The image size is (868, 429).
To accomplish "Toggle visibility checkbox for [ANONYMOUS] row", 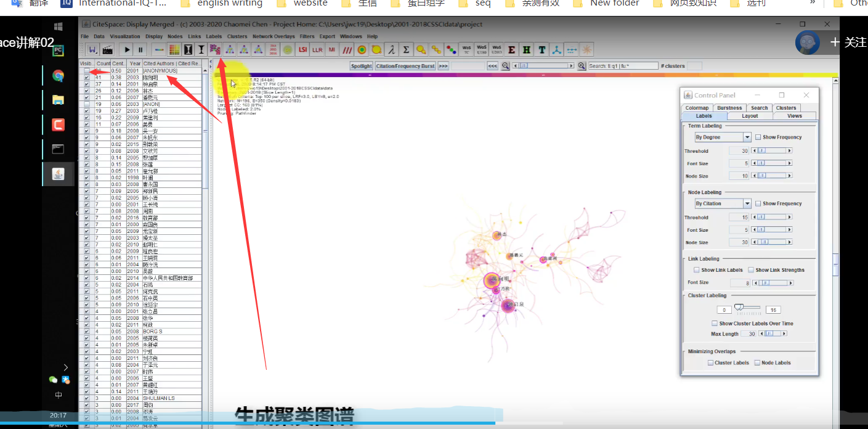I will tap(87, 71).
